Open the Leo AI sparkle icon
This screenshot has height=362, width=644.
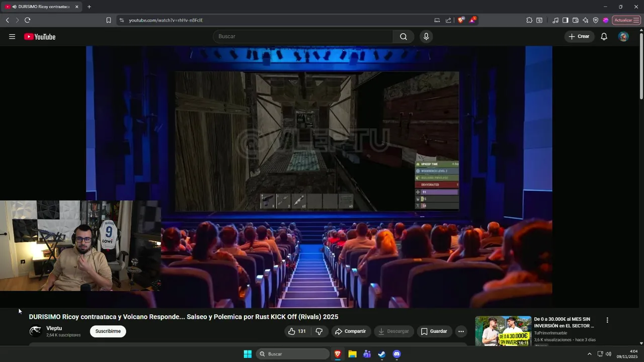point(586,20)
